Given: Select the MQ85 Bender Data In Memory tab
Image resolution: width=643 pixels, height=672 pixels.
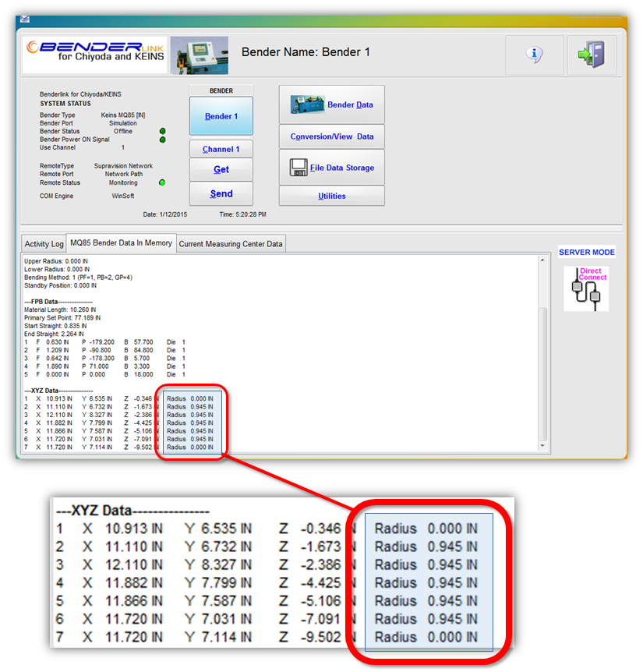Looking at the screenshot, I should [121, 243].
